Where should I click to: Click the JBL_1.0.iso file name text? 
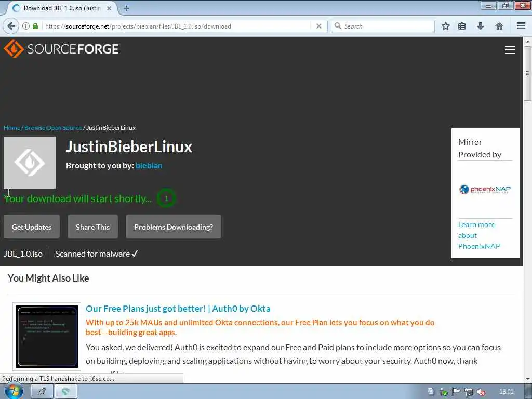[23, 254]
